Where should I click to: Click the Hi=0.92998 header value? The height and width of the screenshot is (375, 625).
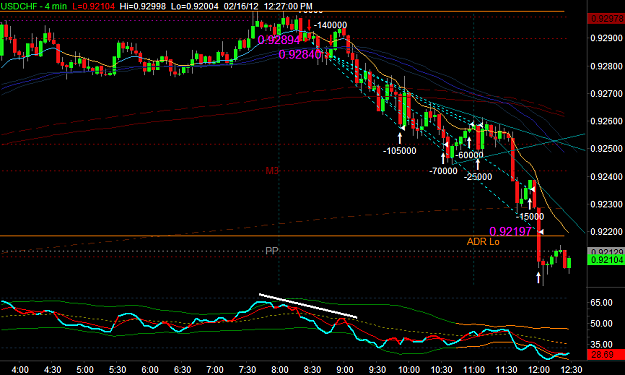[x=143, y=6]
